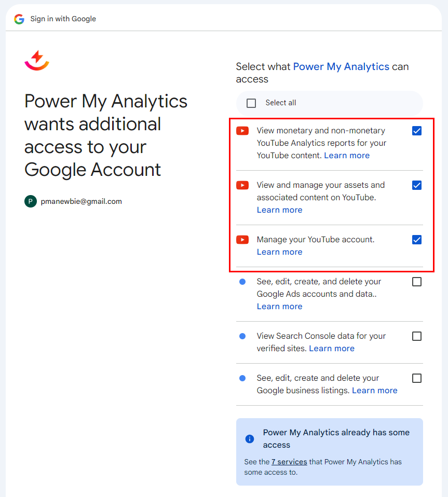Click the Google logo in header

(19, 19)
